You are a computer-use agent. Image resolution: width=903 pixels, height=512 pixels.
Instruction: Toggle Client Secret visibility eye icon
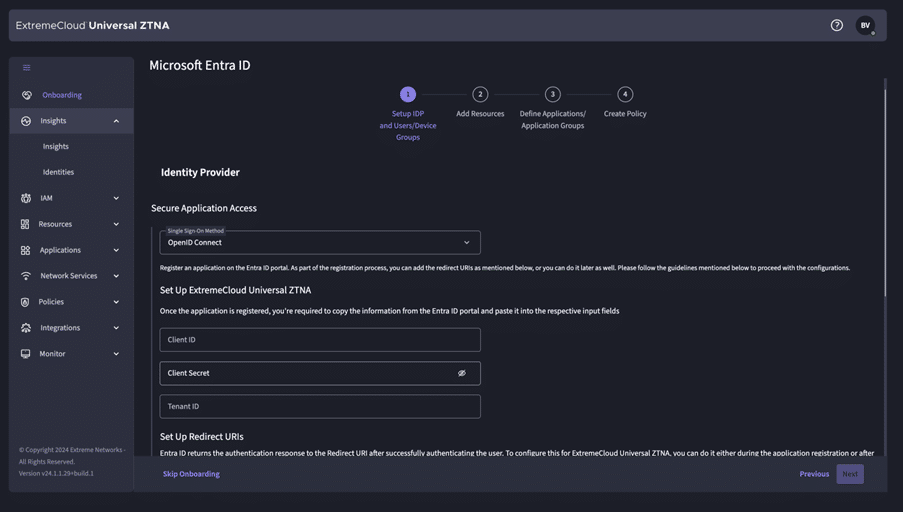pos(462,373)
